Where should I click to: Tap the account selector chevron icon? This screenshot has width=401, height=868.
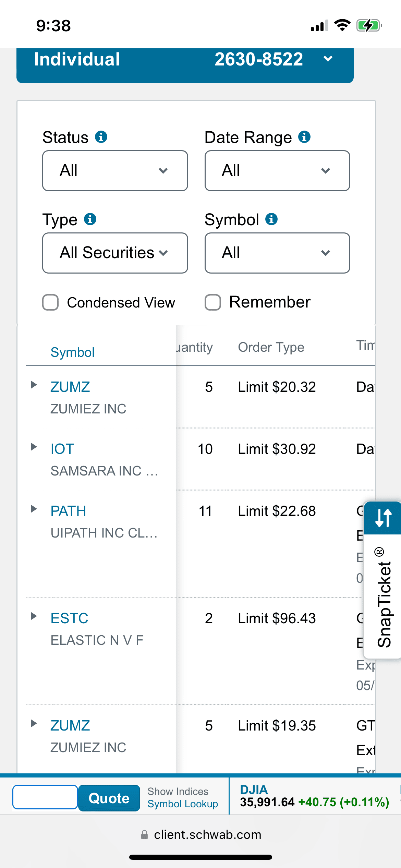pos(328,59)
